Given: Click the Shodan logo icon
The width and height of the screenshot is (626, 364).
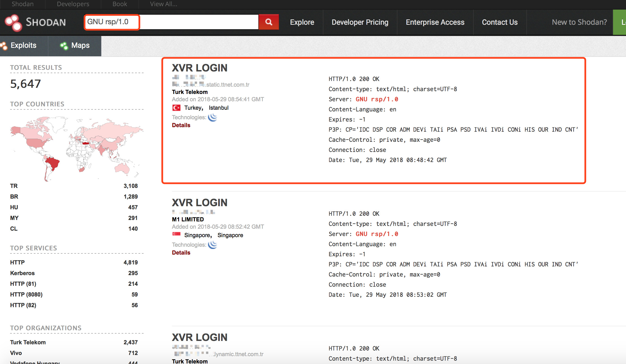Looking at the screenshot, I should click(x=13, y=23).
